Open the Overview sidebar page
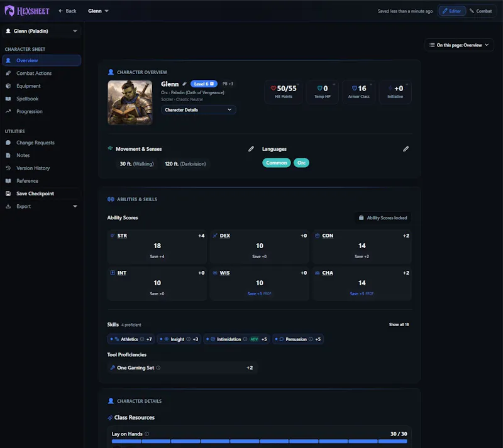The image size is (503, 448). (41, 60)
